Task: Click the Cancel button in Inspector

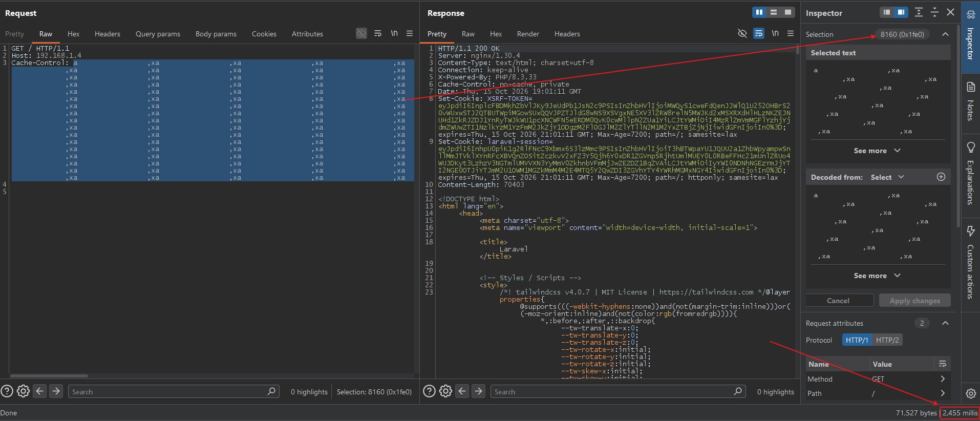Action: (838, 301)
